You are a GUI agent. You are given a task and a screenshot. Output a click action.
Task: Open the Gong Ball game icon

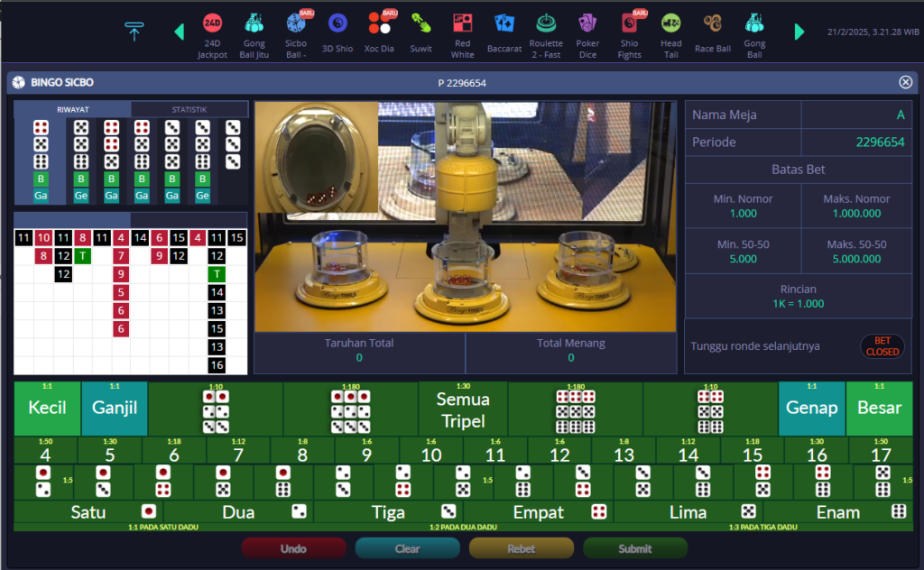click(754, 35)
